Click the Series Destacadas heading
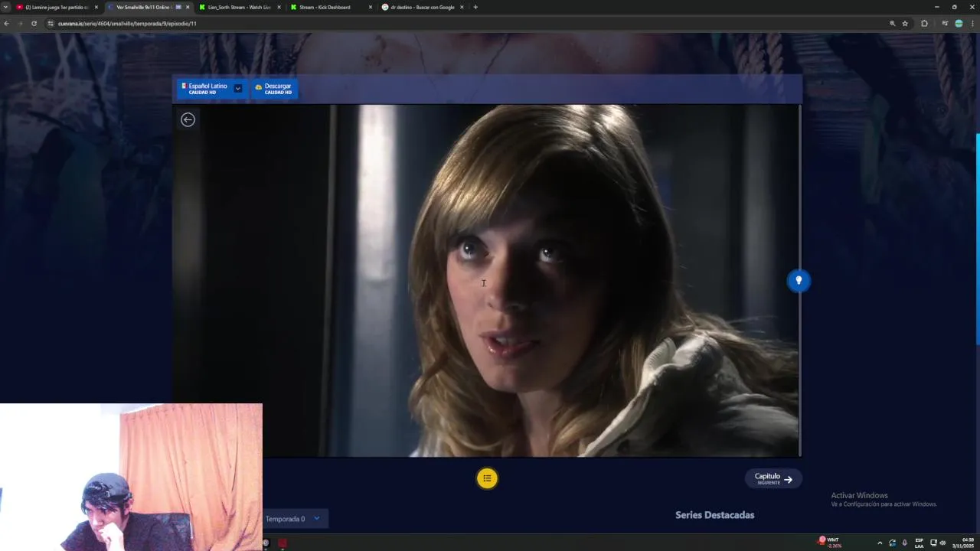Viewport: 980px width, 551px height. click(714, 515)
